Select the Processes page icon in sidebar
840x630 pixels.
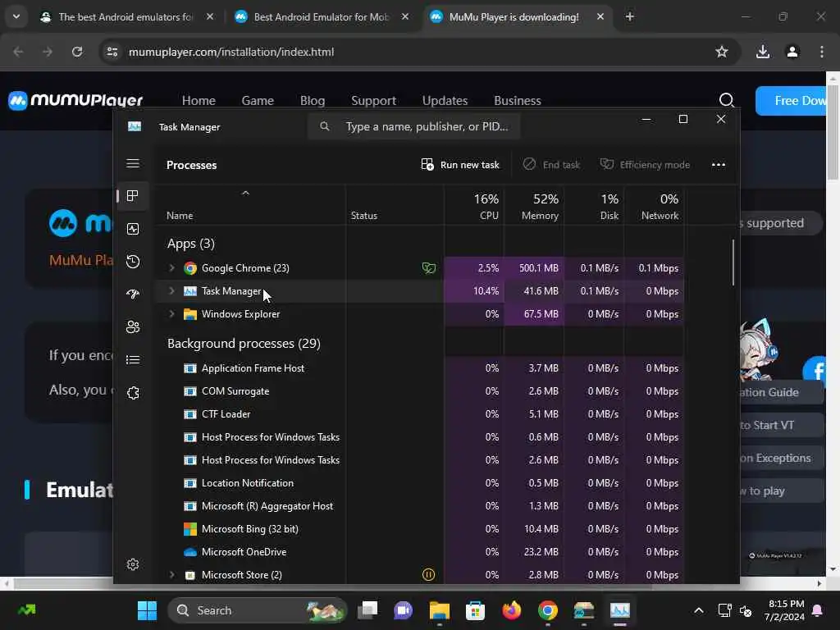pyautogui.click(x=133, y=196)
